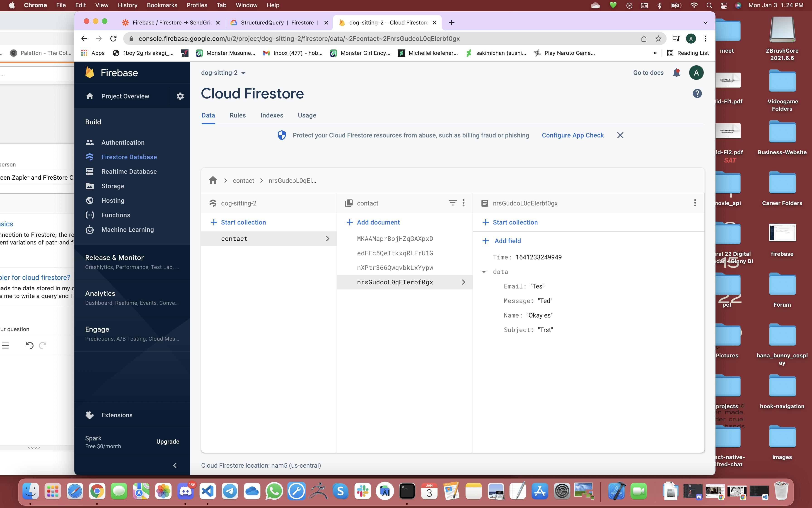Viewport: 812px width, 508px height.
Task: Open project settings gear icon
Action: [180, 96]
